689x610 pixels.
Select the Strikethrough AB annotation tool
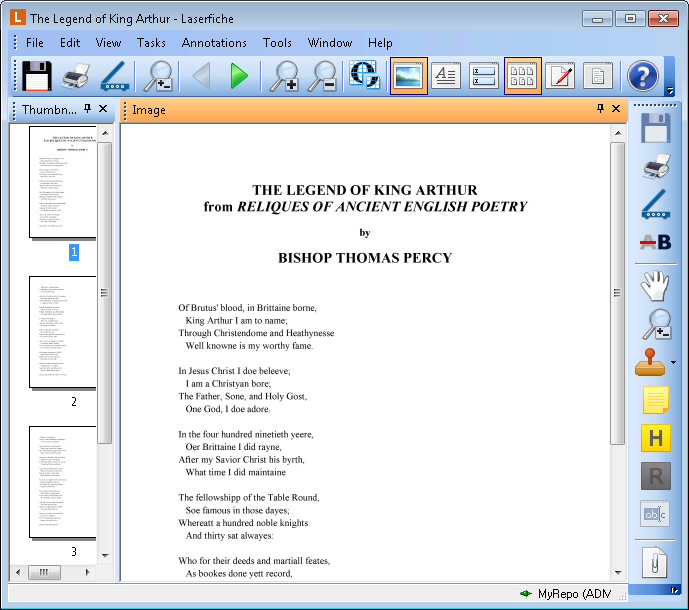pyautogui.click(x=655, y=242)
